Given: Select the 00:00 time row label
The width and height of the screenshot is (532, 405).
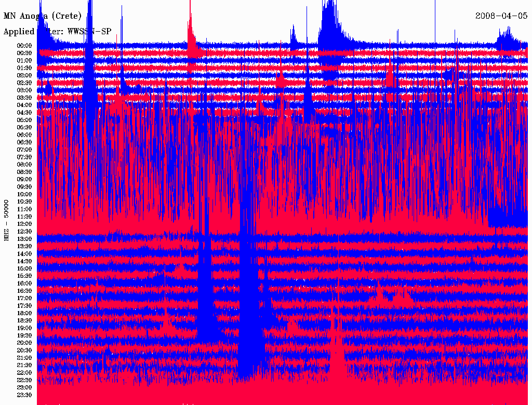Looking at the screenshot, I should [x=24, y=46].
